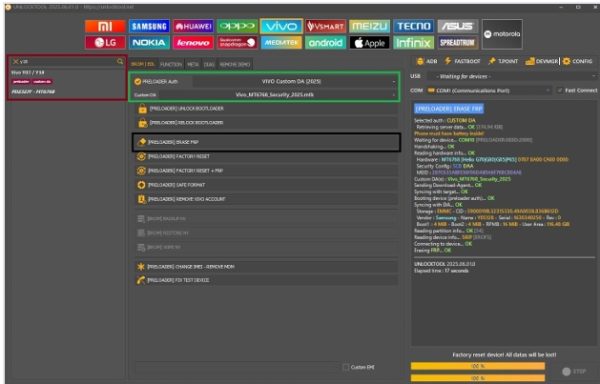Click the upper yellow progress bar
This screenshot has height=384, width=600.
point(478,366)
